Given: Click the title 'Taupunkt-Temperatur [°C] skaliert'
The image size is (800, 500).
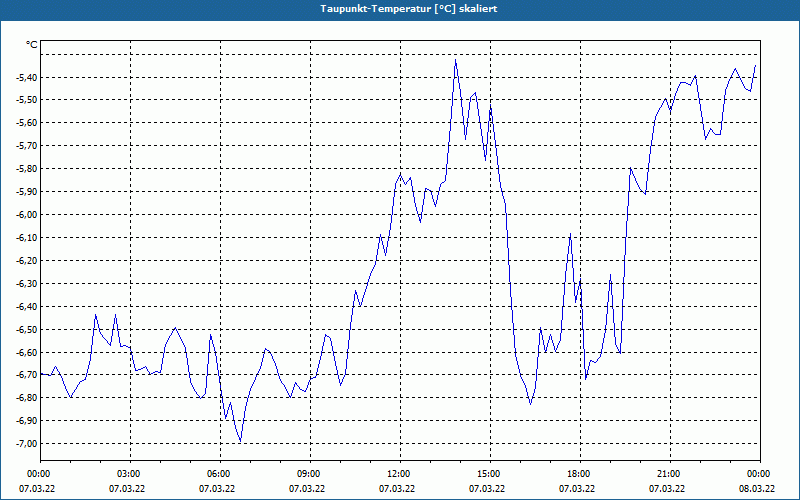Looking at the screenshot, I should [x=409, y=9].
